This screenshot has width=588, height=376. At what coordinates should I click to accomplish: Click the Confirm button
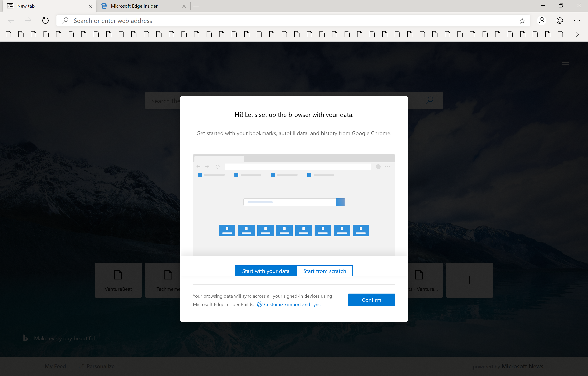[371, 300]
